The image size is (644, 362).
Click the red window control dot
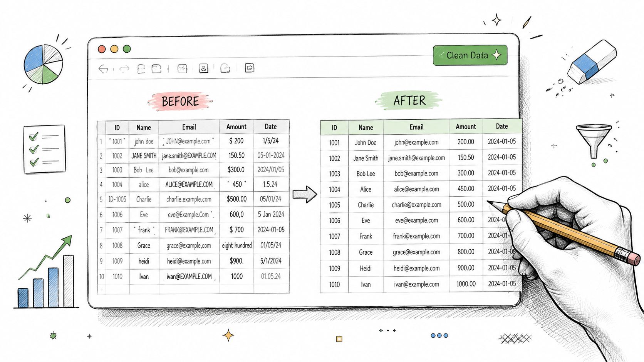[102, 49]
